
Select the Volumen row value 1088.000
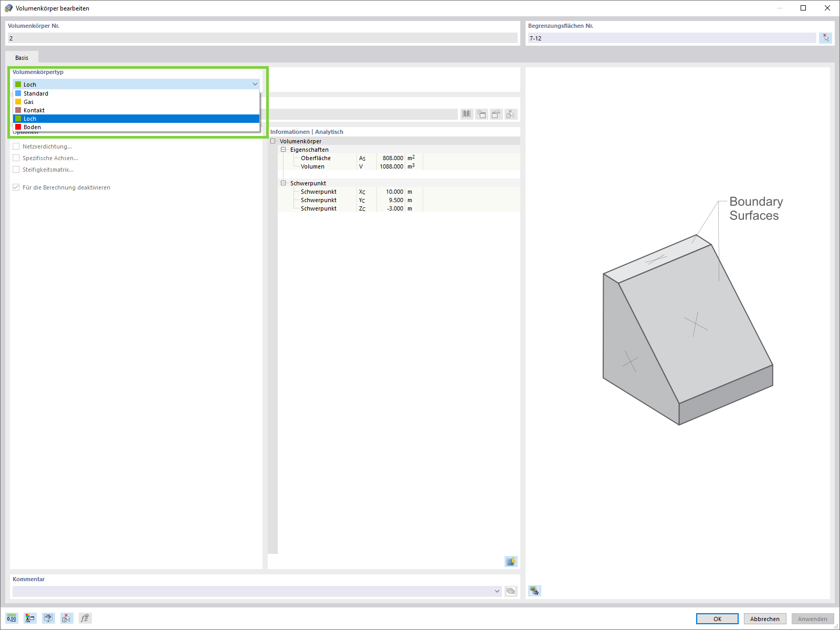(391, 166)
